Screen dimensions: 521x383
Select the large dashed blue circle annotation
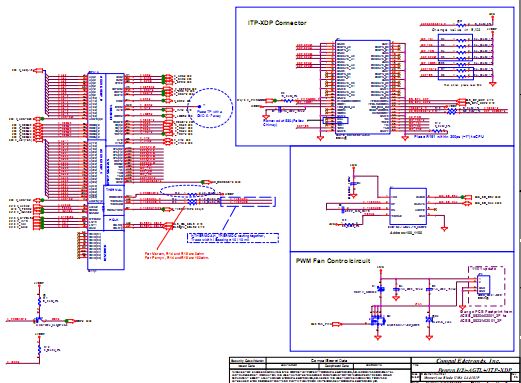click(210, 108)
